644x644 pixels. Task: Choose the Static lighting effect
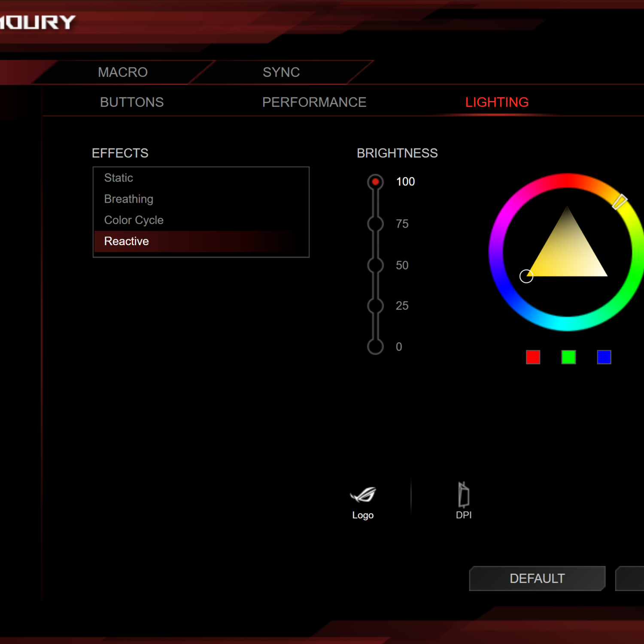point(119,178)
